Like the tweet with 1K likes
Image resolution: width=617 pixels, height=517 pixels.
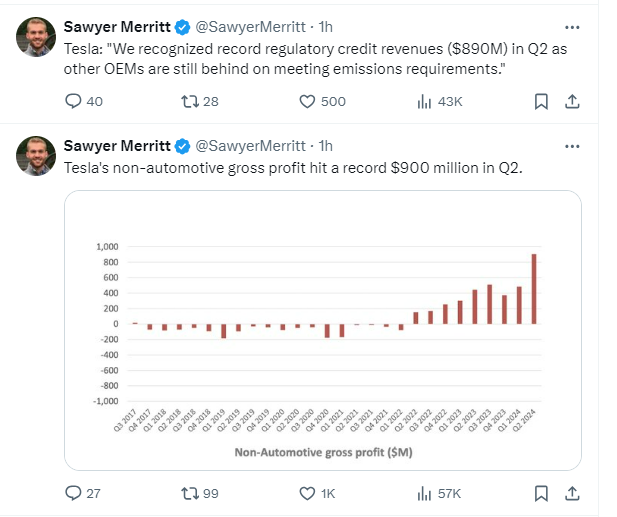[317, 493]
